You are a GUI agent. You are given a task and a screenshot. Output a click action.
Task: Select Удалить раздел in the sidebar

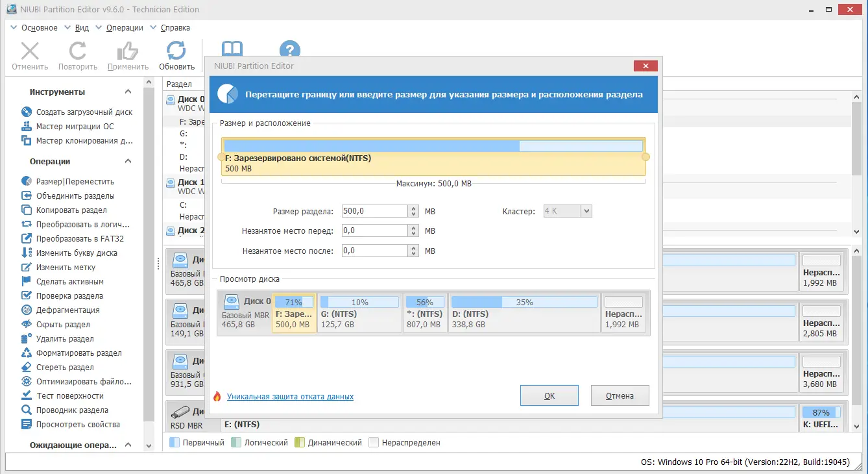click(x=65, y=339)
